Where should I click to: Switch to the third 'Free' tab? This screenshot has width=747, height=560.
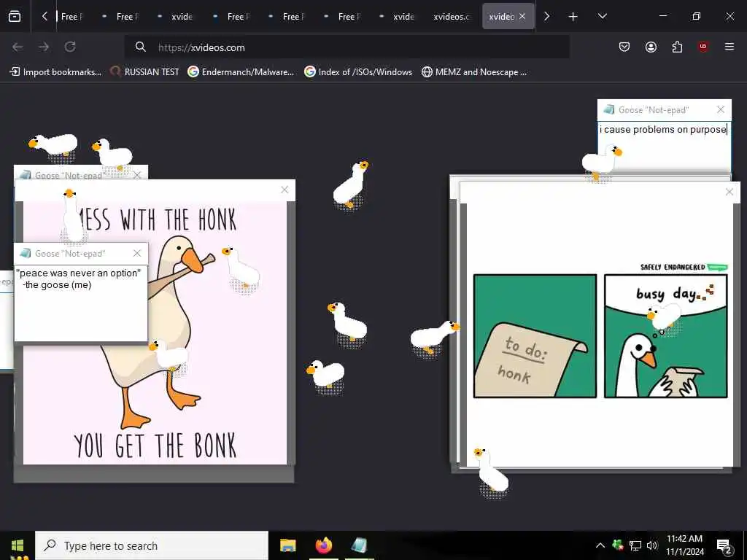point(233,17)
